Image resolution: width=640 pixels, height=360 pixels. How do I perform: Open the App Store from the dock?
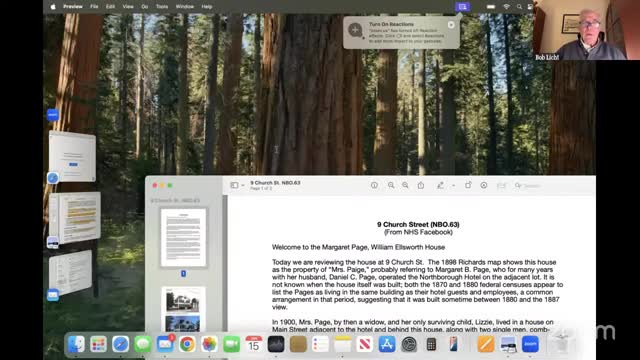click(387, 344)
